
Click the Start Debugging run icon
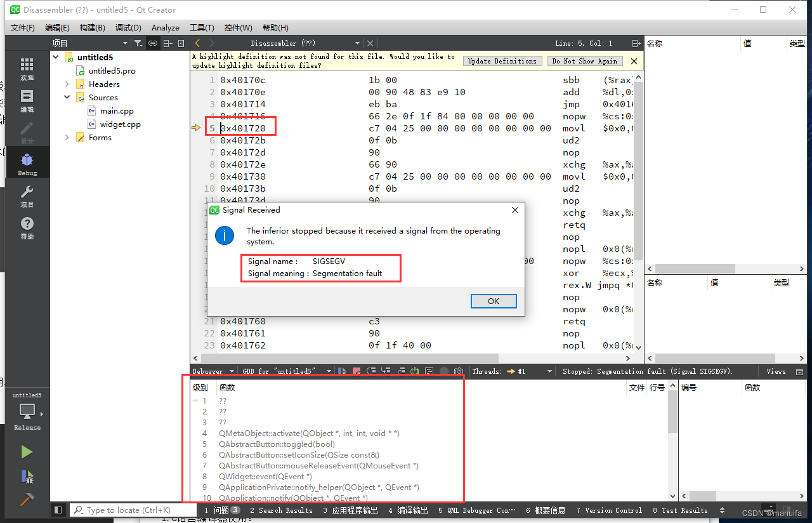27,476
